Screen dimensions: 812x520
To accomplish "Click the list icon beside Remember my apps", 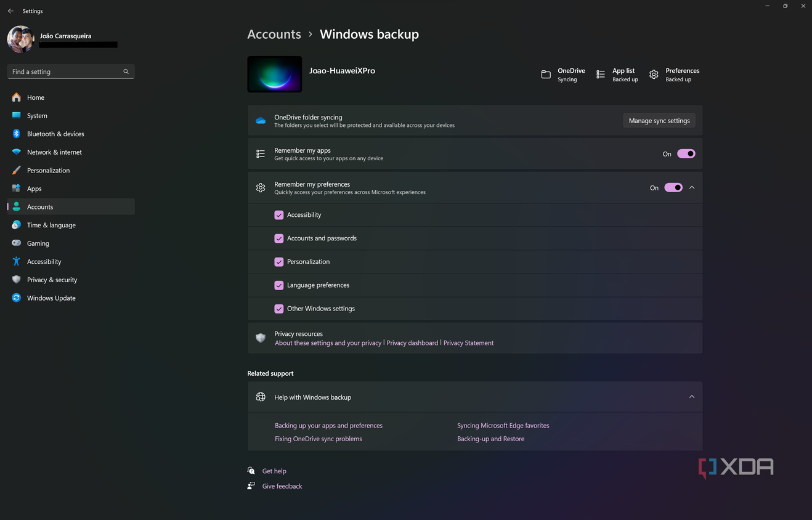I will click(x=261, y=154).
